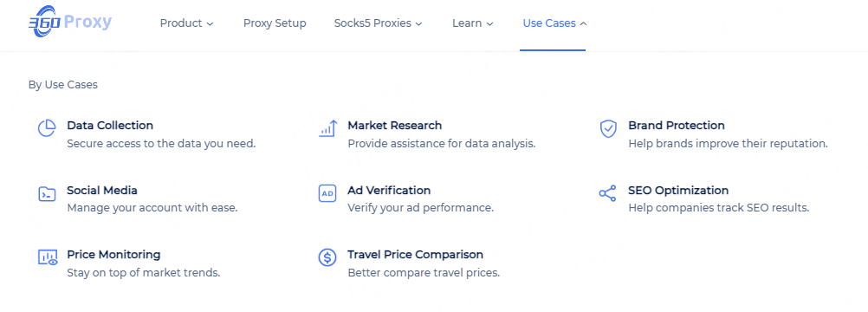Select 'Help companies track SEO results' description

pos(719,208)
